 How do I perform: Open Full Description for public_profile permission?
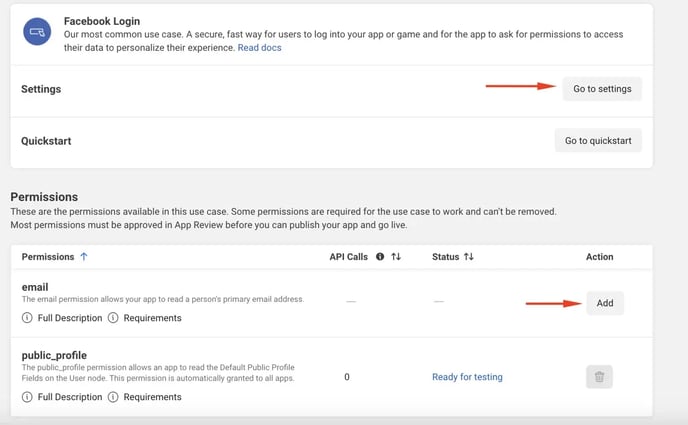pos(70,397)
